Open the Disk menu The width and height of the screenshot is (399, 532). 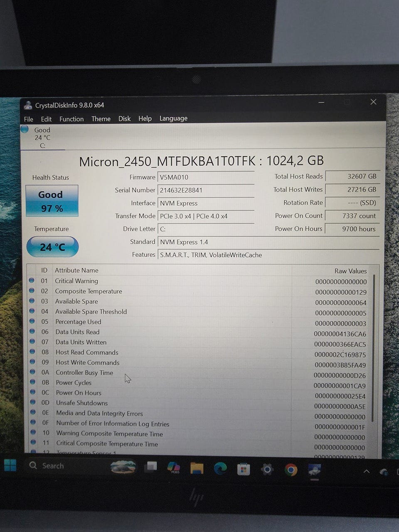124,118
